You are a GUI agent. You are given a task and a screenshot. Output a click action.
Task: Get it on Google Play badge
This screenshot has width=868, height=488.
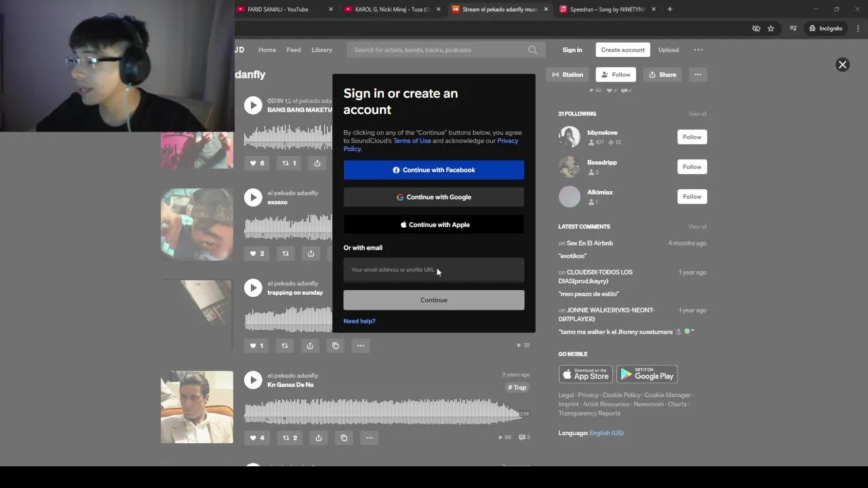tap(647, 374)
